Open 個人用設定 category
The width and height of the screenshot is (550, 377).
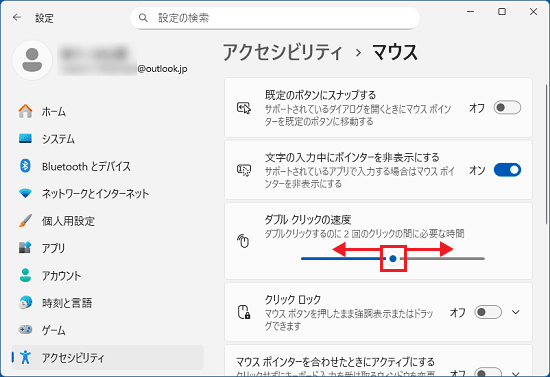click(108, 221)
